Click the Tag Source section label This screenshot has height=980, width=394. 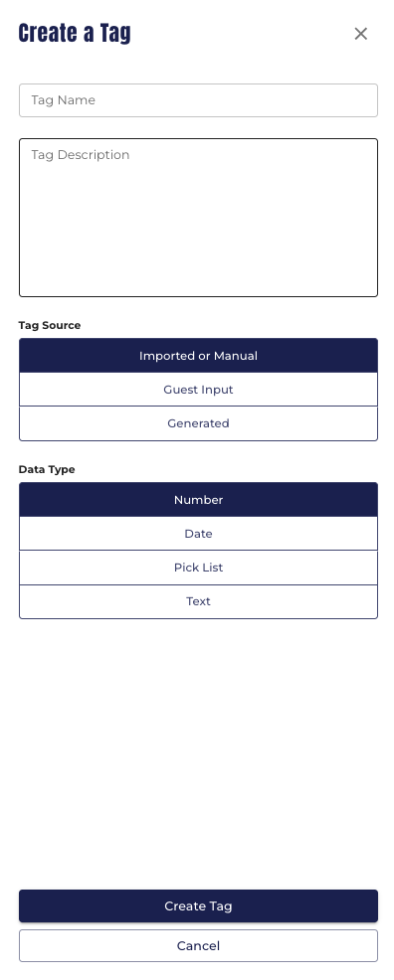50,325
